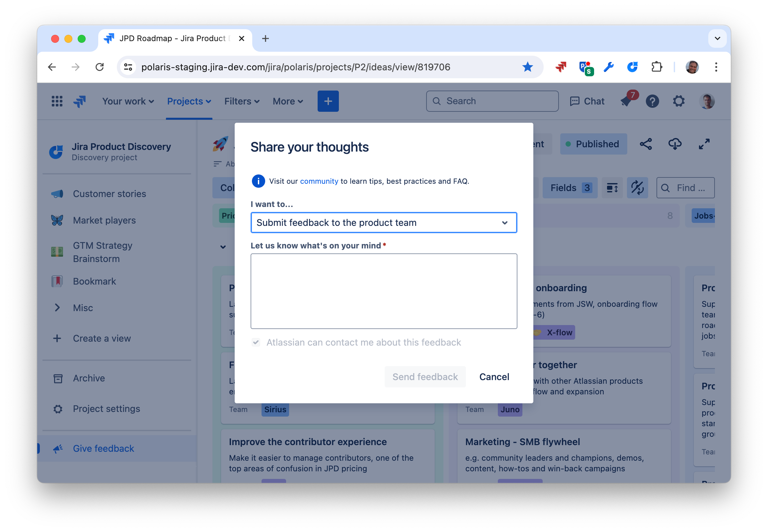Viewport: 768px width, 532px height.
Task: Open Chrome three-dot menu
Action: pyautogui.click(x=716, y=67)
